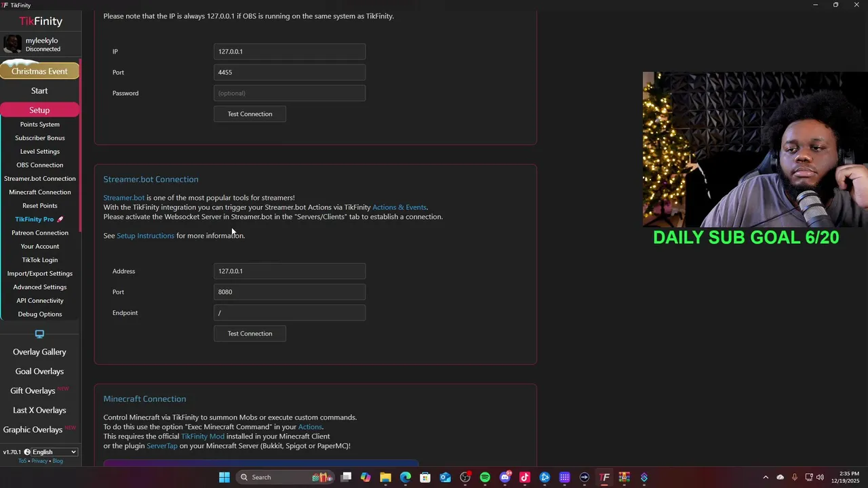Jump to OBS Connection
The width and height of the screenshot is (868, 488).
[x=39, y=165]
